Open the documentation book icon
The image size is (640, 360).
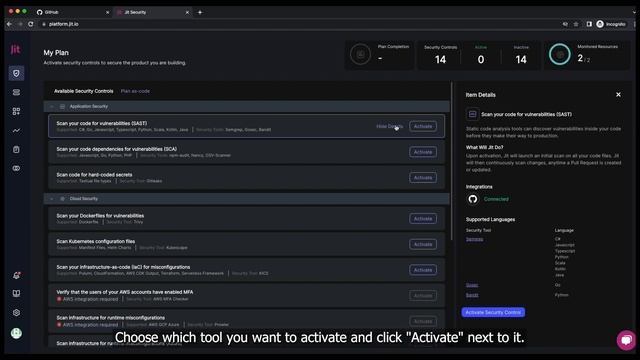(16, 293)
